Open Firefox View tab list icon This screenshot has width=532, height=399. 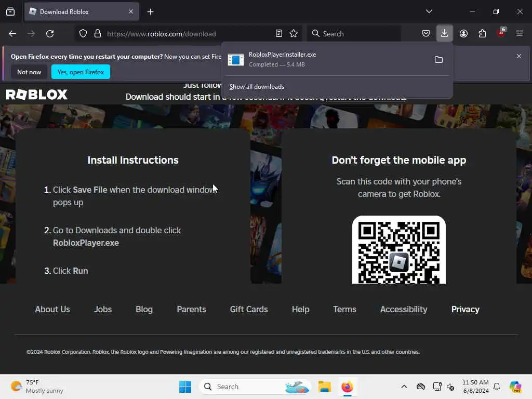tap(10, 12)
